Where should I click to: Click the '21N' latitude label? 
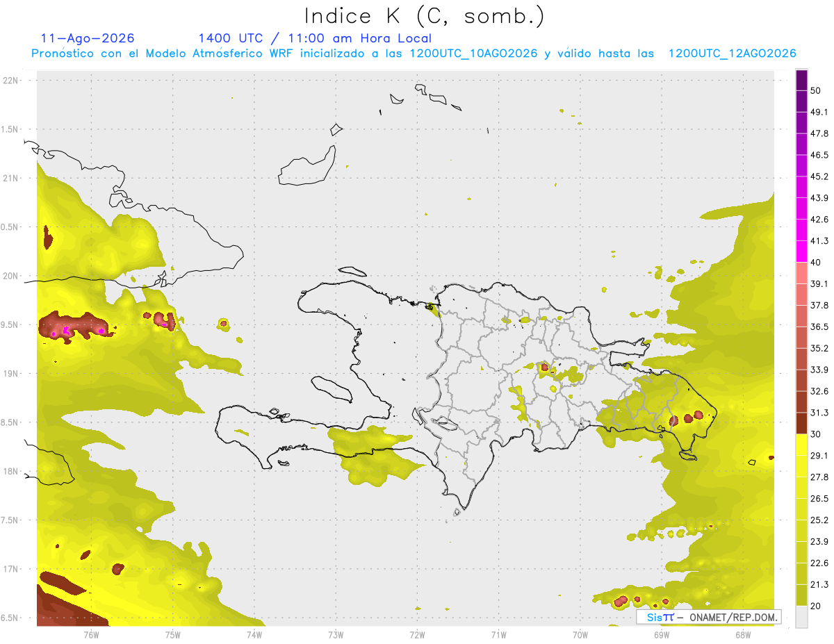11,178
